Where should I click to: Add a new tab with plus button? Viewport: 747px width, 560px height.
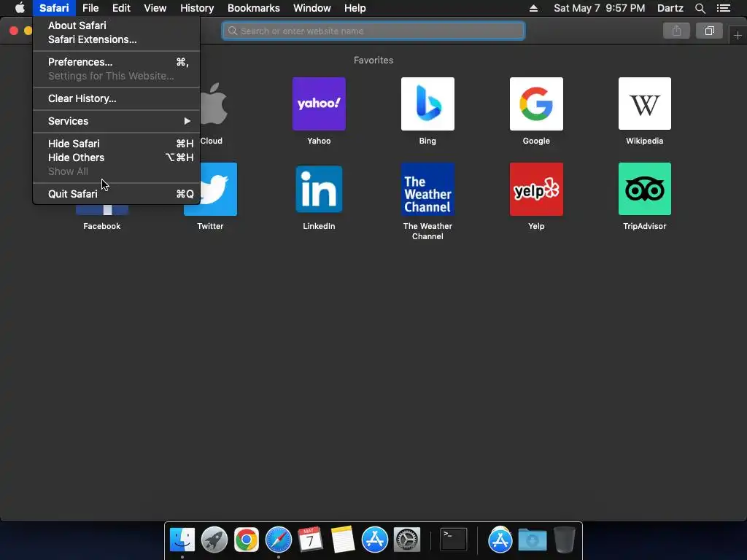(738, 35)
